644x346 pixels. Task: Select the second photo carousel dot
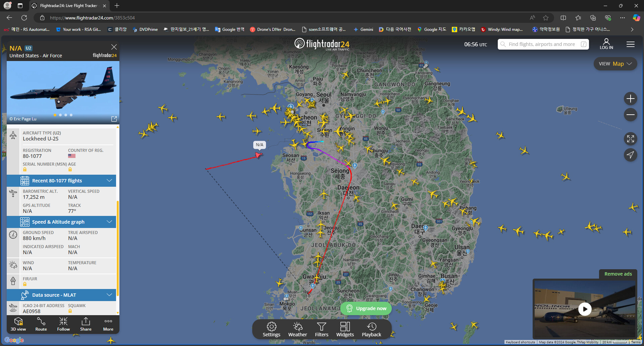coord(60,115)
